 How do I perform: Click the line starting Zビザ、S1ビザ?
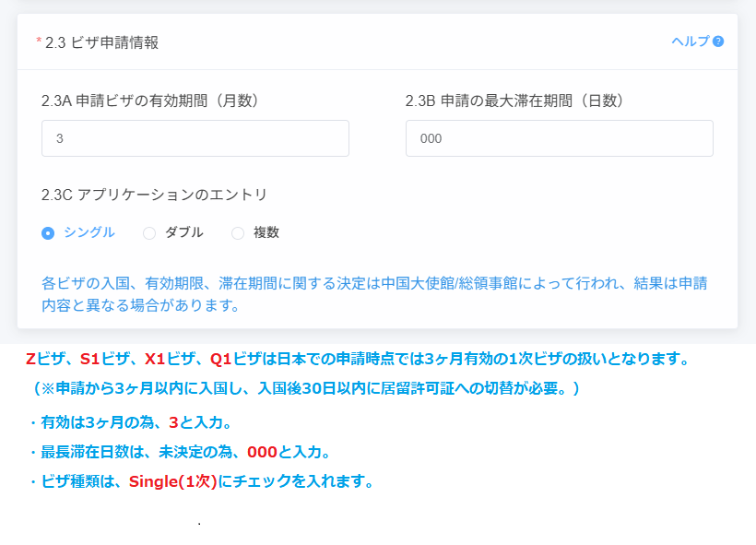tap(358, 359)
